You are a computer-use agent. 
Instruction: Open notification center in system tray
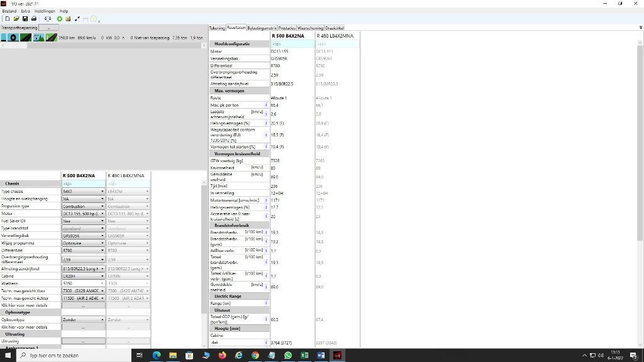[x=634, y=356]
